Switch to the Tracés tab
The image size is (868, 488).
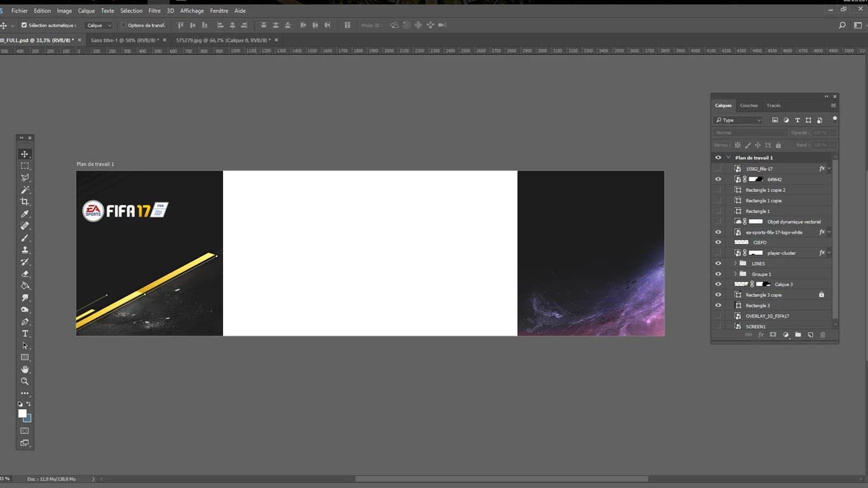click(773, 105)
